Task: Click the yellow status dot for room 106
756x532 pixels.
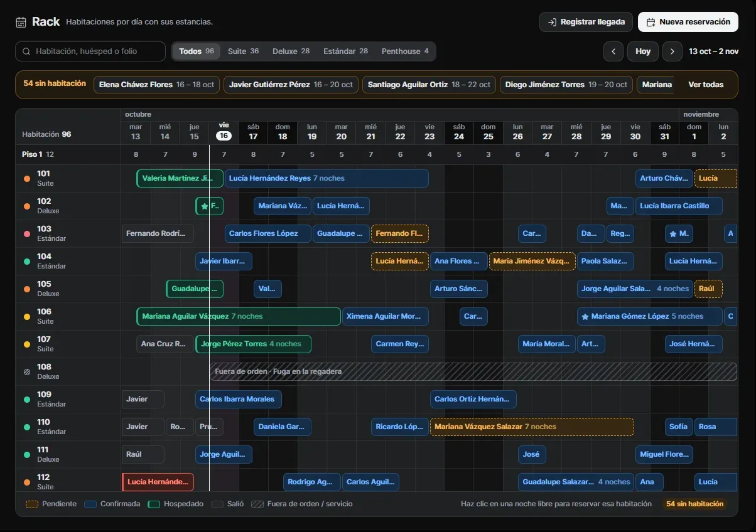Action: 27,317
